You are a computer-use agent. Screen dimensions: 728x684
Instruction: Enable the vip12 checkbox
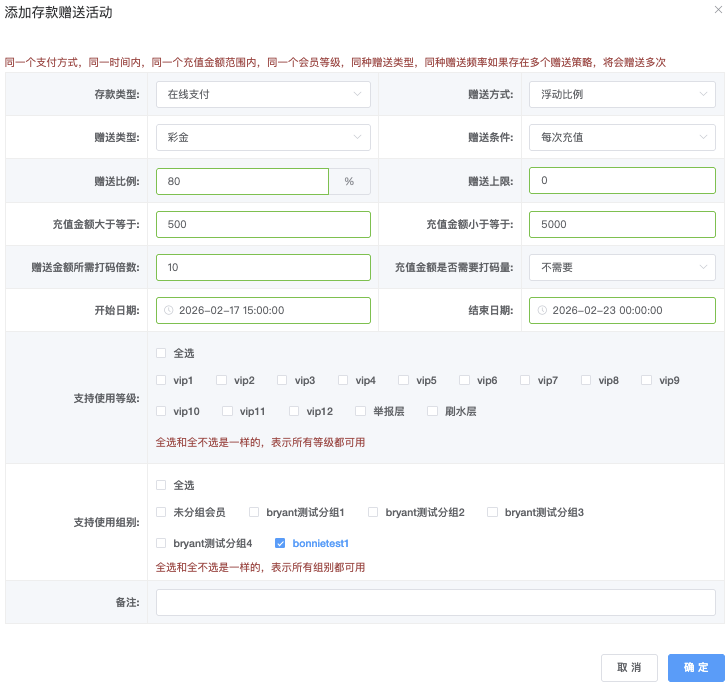295,411
